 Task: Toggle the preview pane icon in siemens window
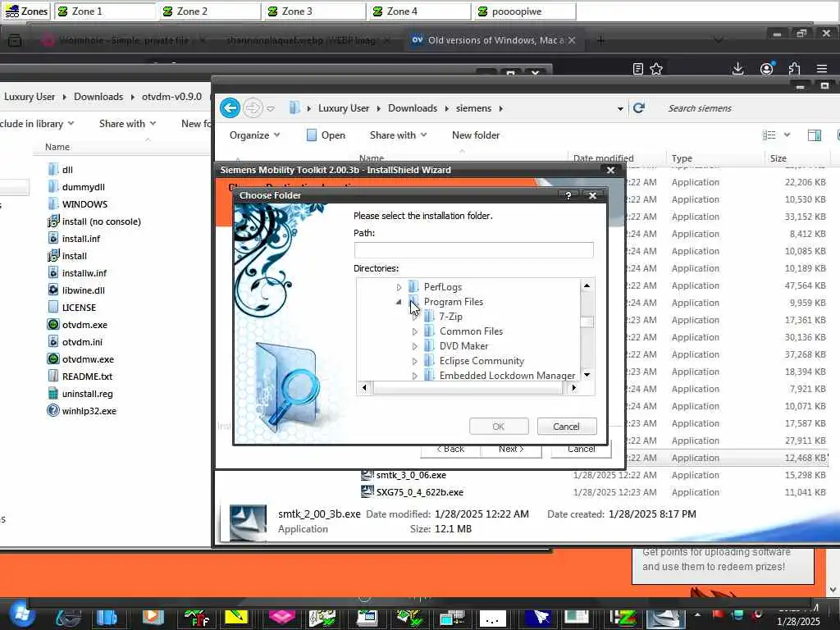(815, 135)
